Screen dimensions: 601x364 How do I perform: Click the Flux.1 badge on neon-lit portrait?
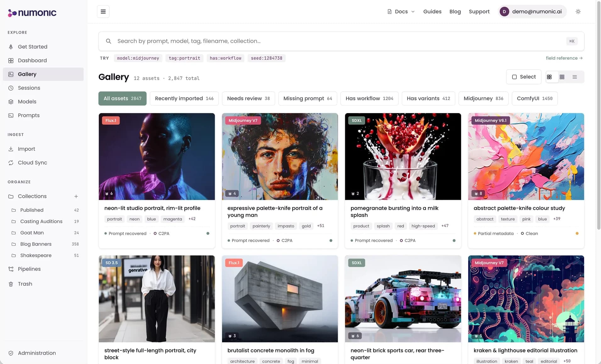111,121
